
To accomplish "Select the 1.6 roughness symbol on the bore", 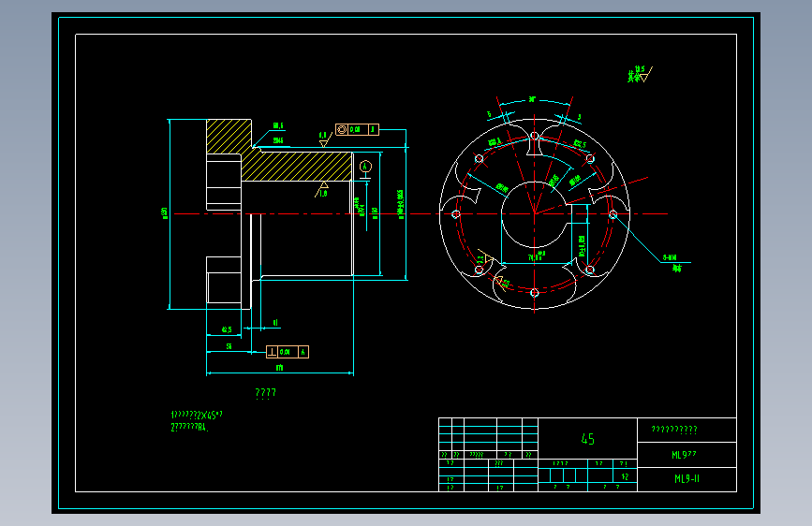I will (x=321, y=190).
